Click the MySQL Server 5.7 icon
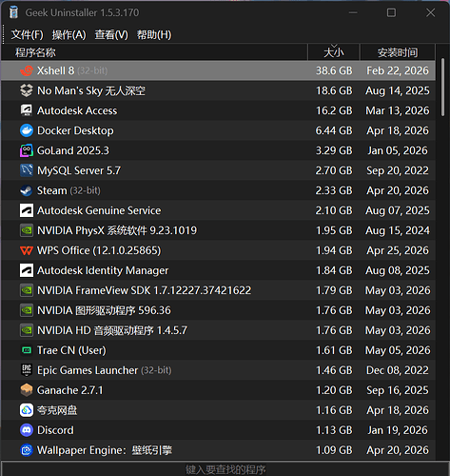The image size is (450, 476). pyautogui.click(x=27, y=170)
